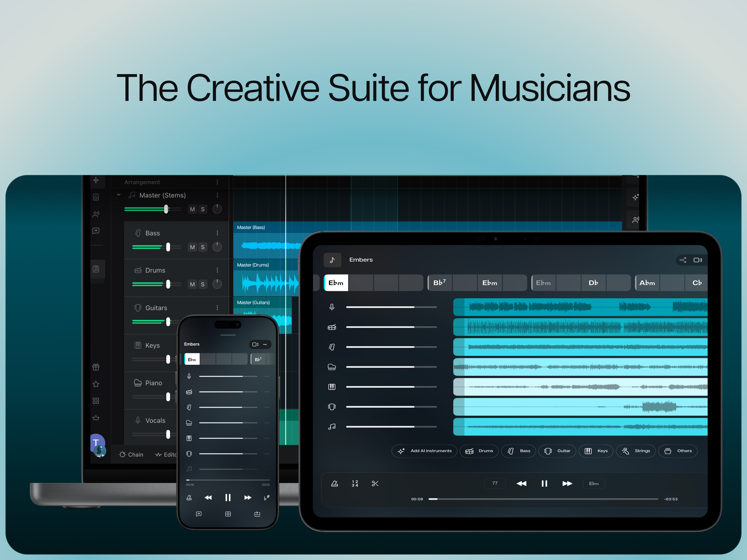
Task: Click the piano track icon on tablet mixer
Action: point(332,367)
